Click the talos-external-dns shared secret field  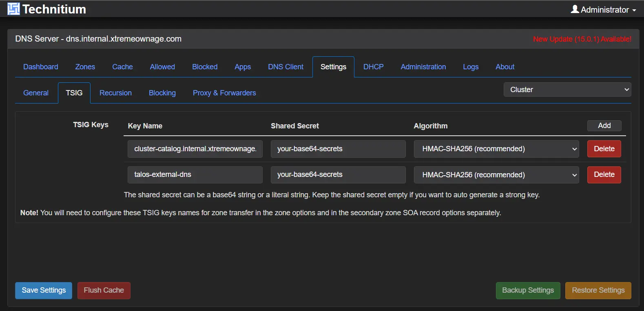[x=338, y=174]
